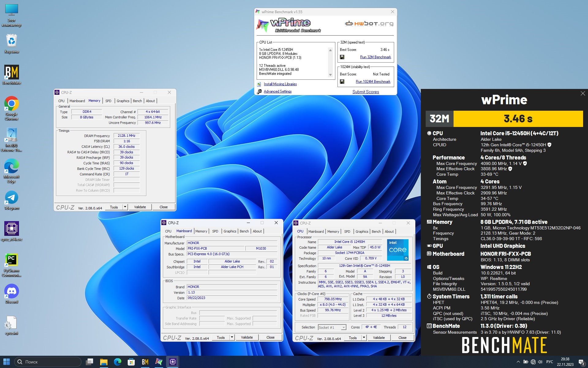Image resolution: width=588 pixels, height=368 pixels.
Task: Click the Run 32M Benchmark link
Action: point(375,57)
